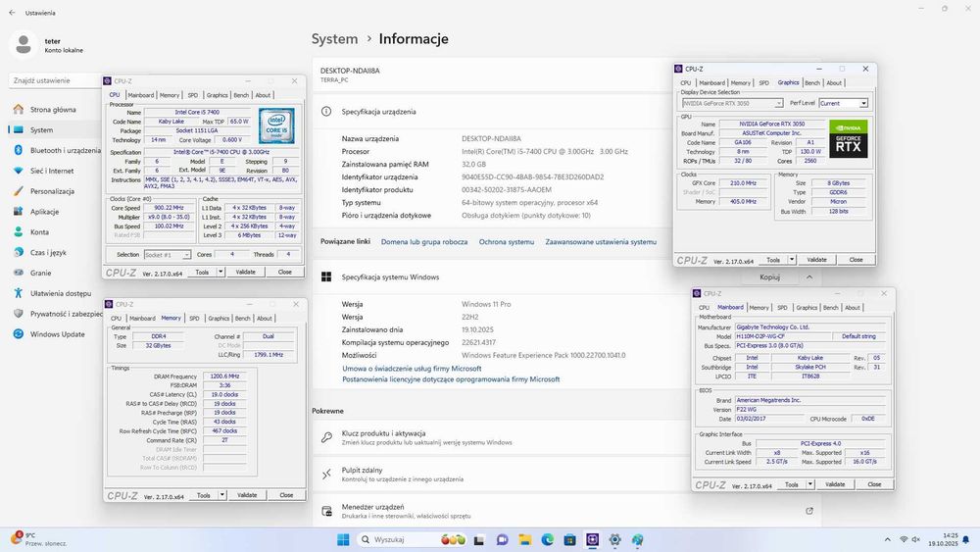Image resolution: width=980 pixels, height=552 pixels.
Task: Click external-link icon beside Menedżer urządzeń
Action: (x=809, y=511)
